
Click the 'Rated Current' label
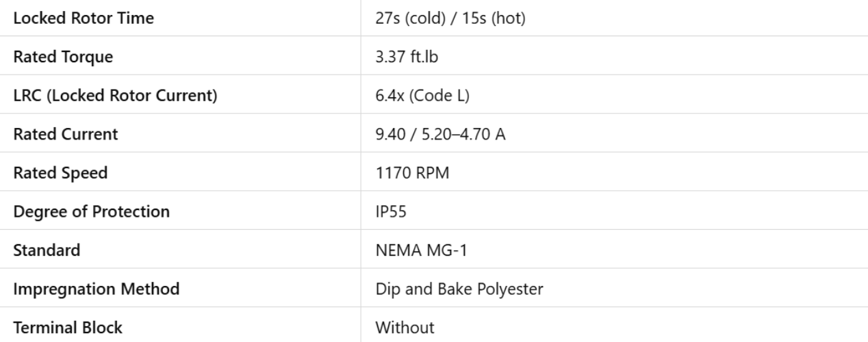point(66,135)
